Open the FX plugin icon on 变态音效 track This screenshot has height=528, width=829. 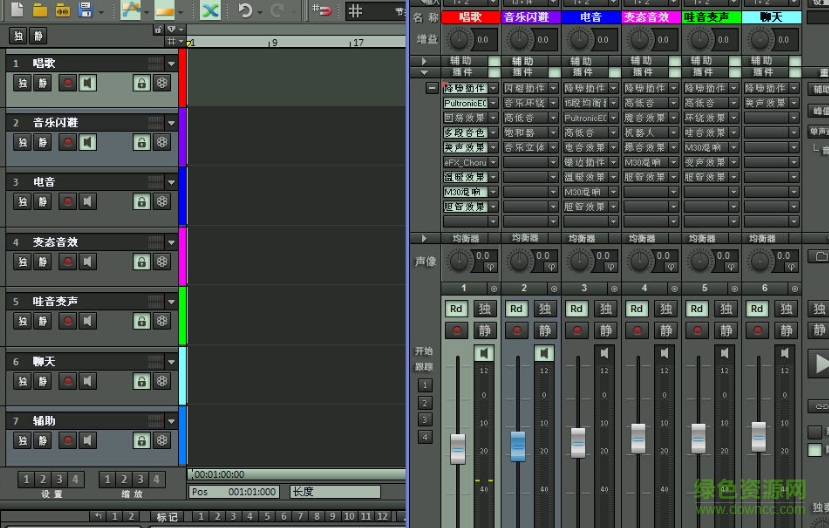coord(162,262)
